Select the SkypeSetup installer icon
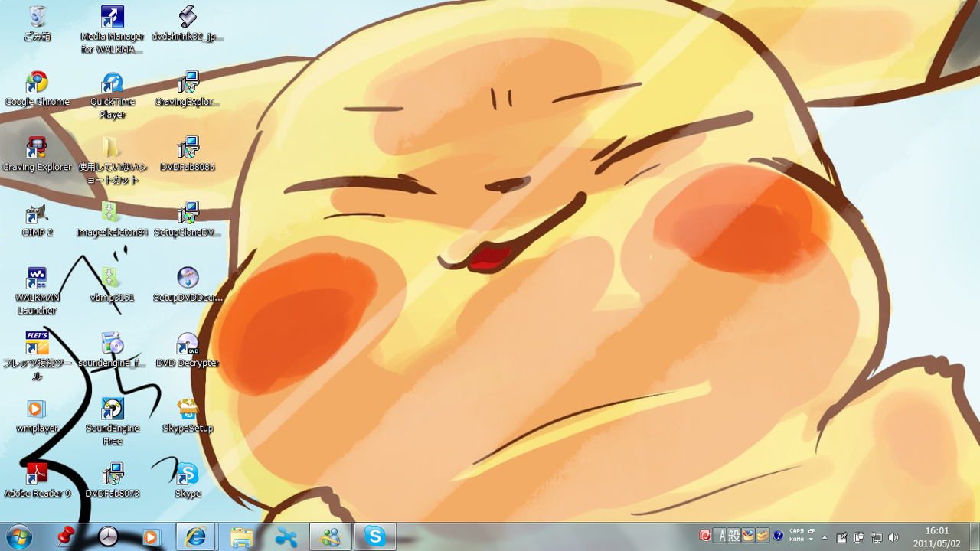This screenshot has width=980, height=551. click(x=188, y=416)
